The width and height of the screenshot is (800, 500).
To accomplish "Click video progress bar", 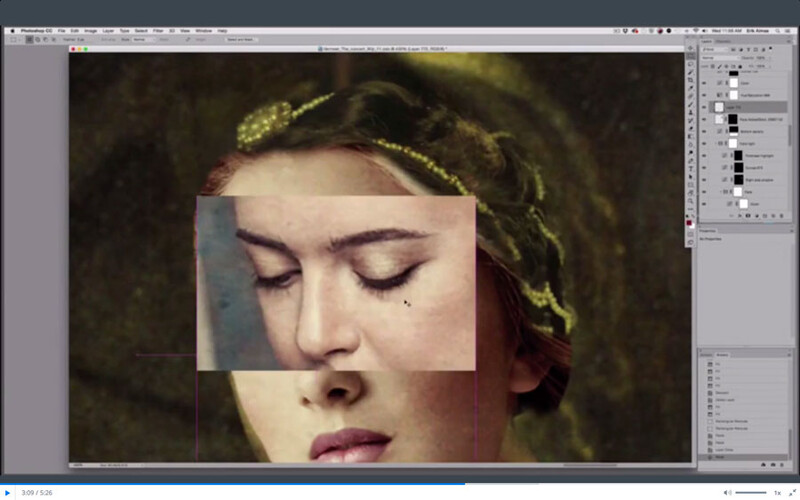I will point(400,484).
